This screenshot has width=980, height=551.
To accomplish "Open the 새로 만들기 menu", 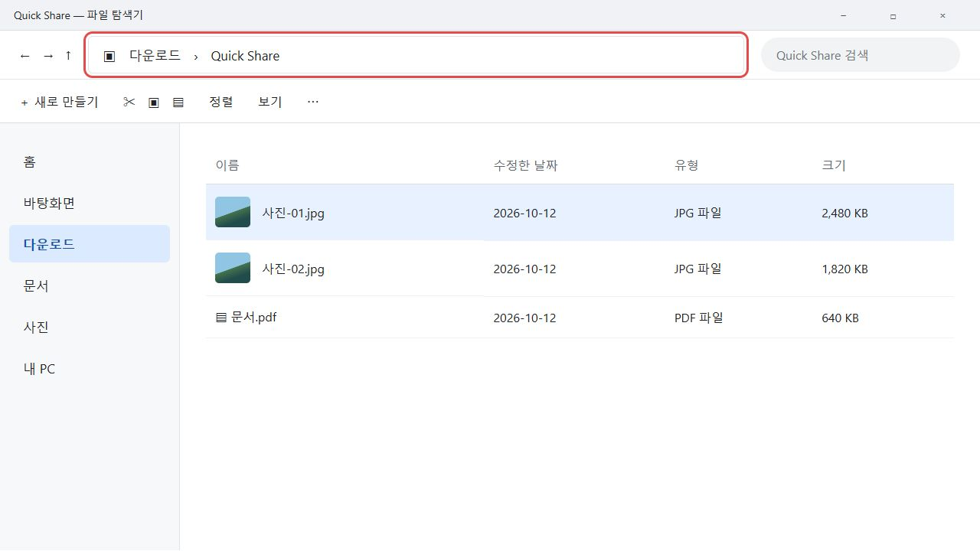I will (60, 102).
